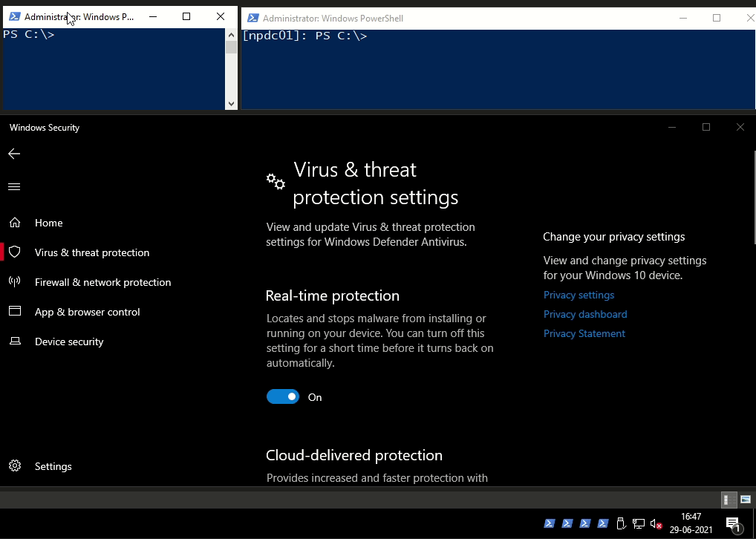Select the Device security icon
The height and width of the screenshot is (539, 756).
pos(15,342)
